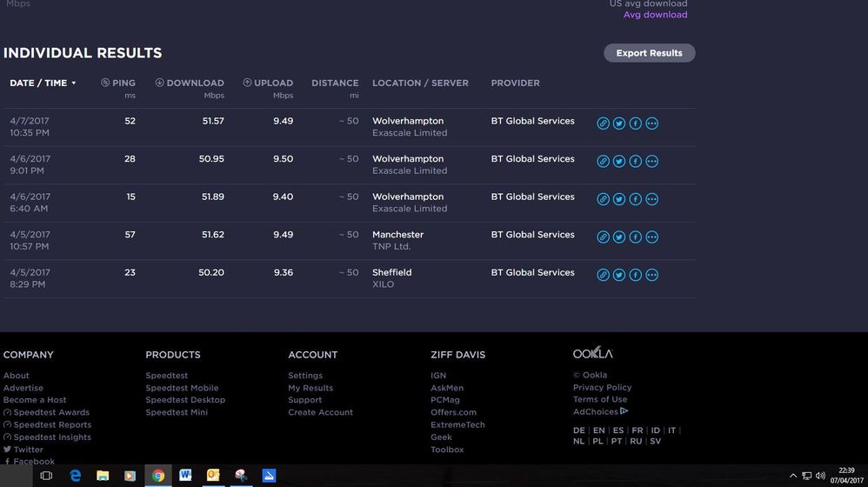The image size is (868, 487).
Task: Visit ExtremeTech under Ziff Davis
Action: 457,425
